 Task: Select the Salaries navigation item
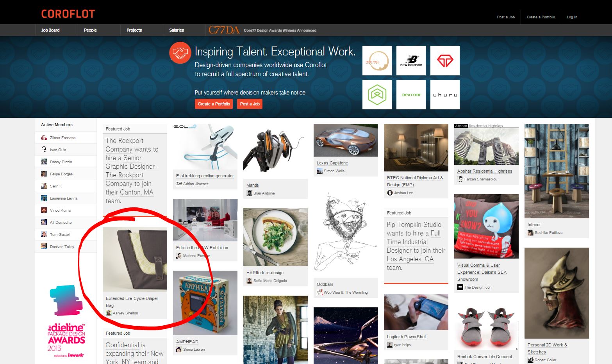[x=177, y=30]
